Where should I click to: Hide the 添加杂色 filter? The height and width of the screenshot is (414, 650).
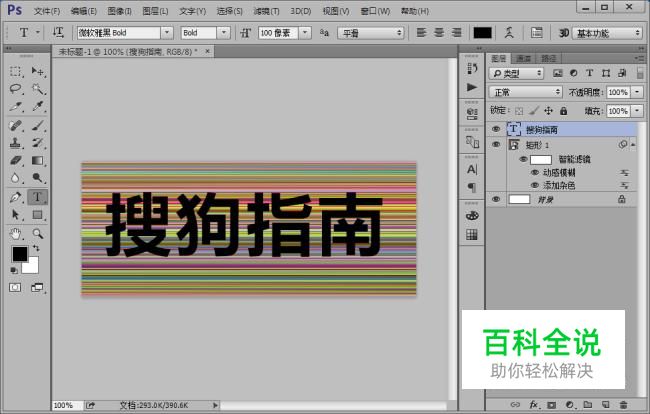pyautogui.click(x=535, y=185)
